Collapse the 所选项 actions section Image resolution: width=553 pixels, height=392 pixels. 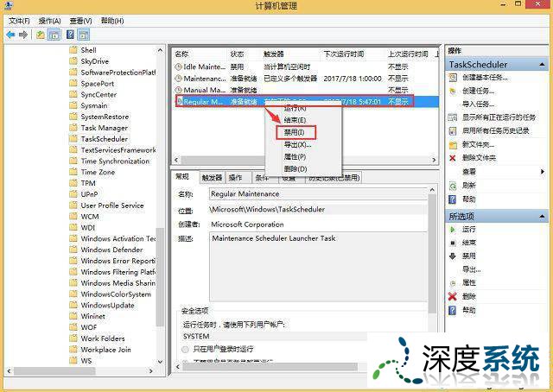(542, 216)
